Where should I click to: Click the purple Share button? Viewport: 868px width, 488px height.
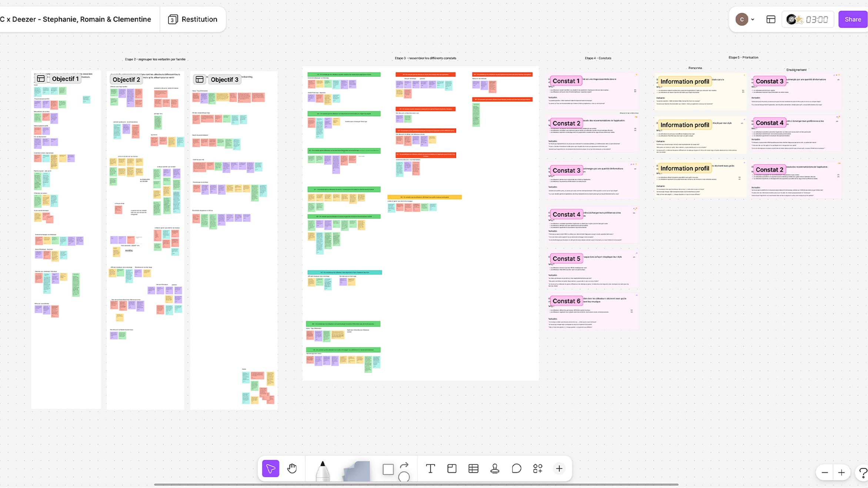[853, 19]
